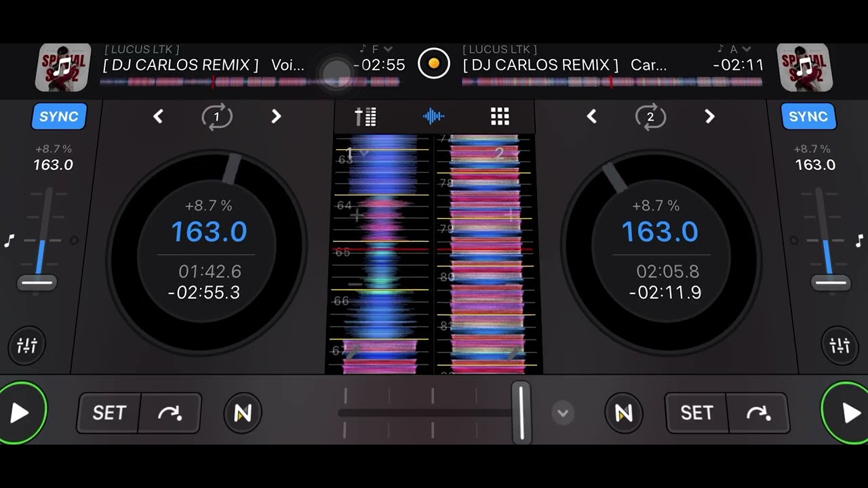Open left deck album artwork library
The image size is (868, 488).
(x=63, y=67)
